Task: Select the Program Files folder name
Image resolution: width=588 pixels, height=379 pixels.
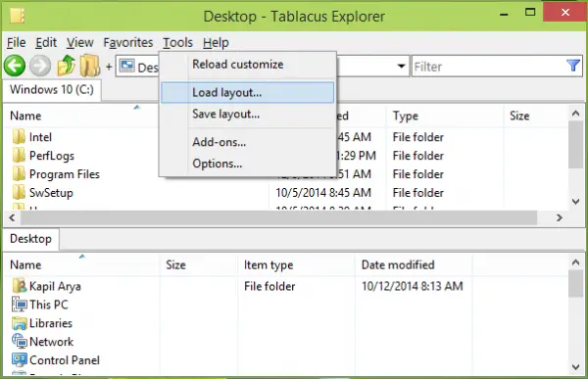Action: 65,174
